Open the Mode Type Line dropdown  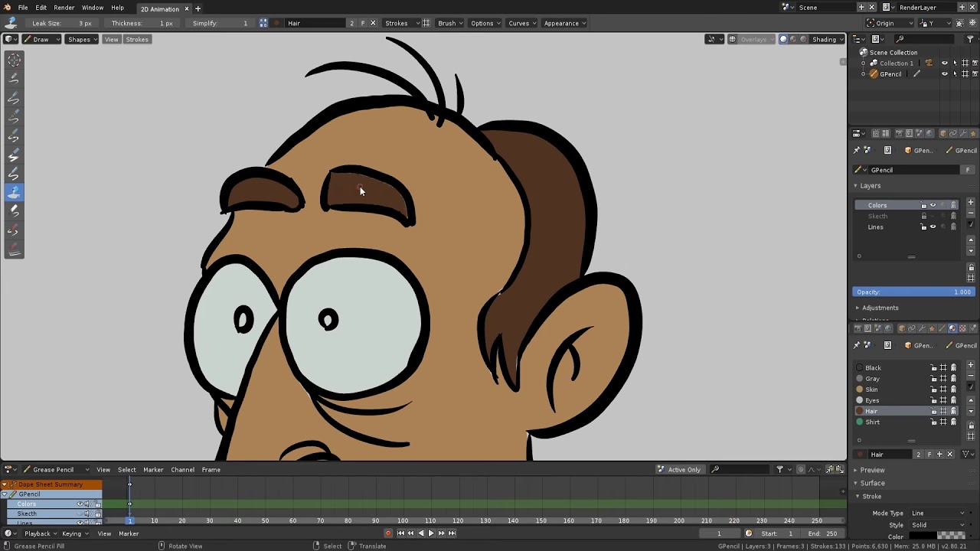pos(938,513)
